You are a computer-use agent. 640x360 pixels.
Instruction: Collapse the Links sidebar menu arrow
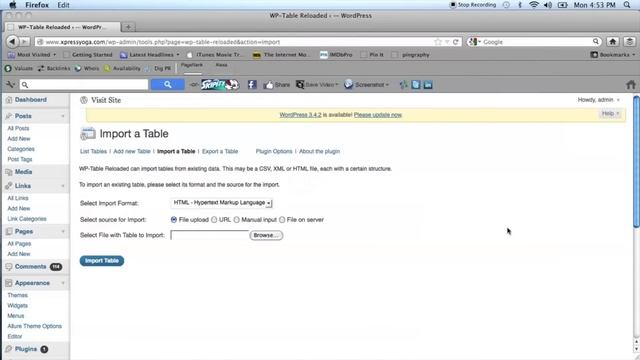tap(63, 186)
